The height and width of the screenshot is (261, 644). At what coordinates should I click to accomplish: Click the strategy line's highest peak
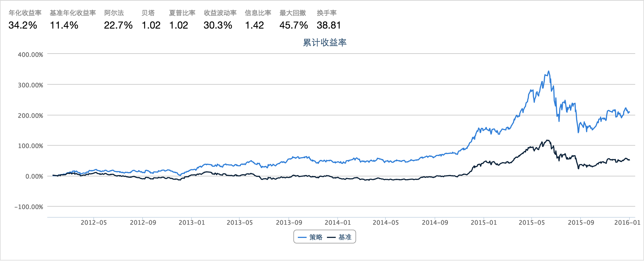coord(549,71)
